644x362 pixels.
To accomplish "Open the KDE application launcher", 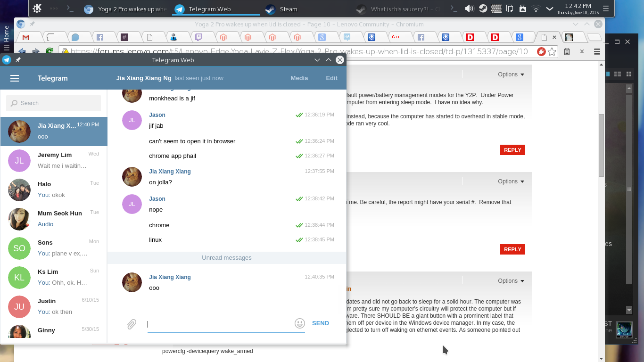I will coord(37,8).
